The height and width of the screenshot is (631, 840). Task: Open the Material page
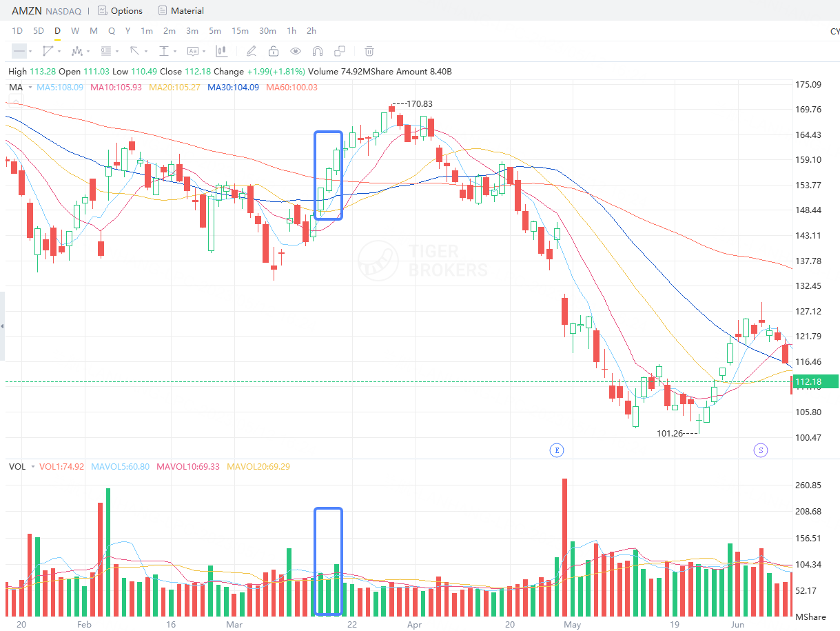tap(187, 11)
